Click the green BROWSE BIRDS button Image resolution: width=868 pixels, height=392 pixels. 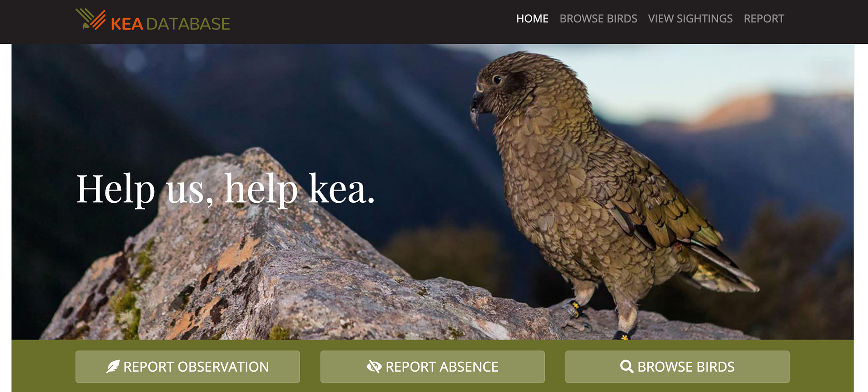point(677,367)
